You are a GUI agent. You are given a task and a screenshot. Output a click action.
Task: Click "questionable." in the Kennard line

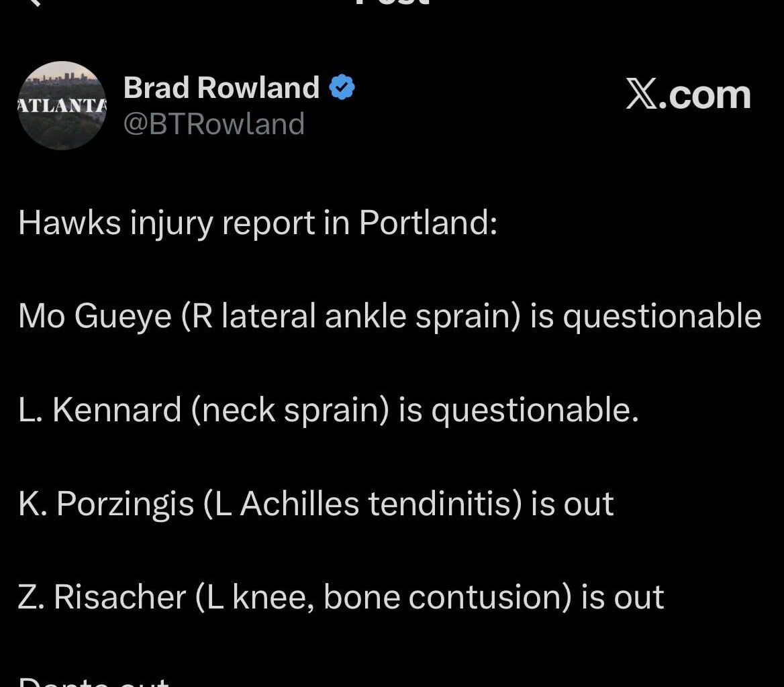coord(534,410)
